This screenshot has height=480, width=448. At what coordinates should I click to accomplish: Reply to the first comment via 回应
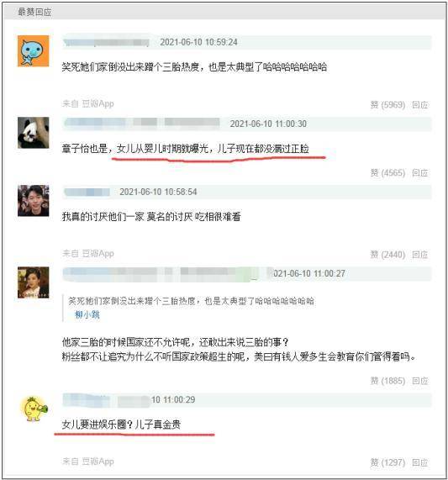(x=420, y=105)
